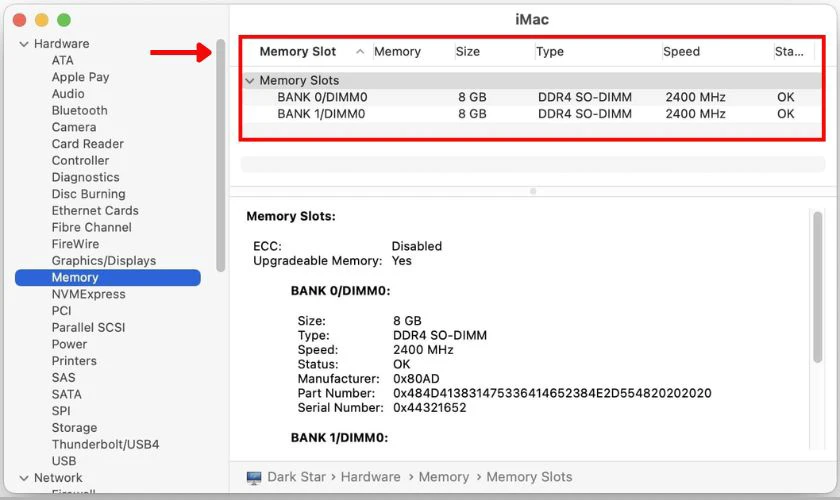Select the BANK 1/DIMM0 table row
The width and height of the screenshot is (840, 500).
pos(321,114)
